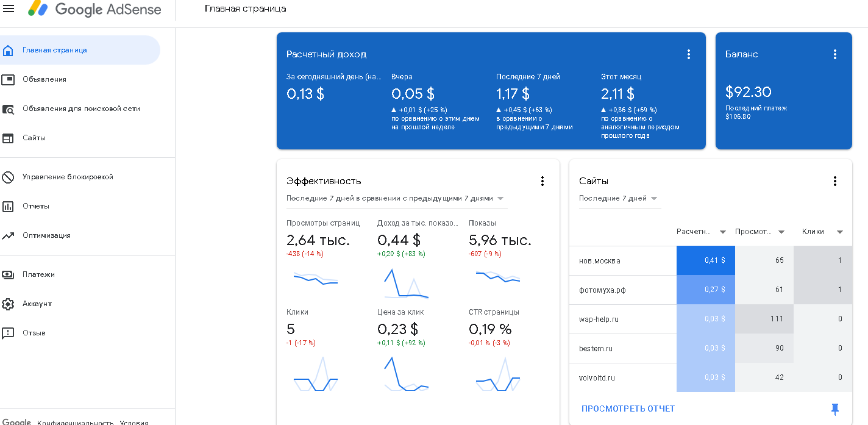Click the Google AdSense logo
The height and width of the screenshot is (425, 868).
94,9
